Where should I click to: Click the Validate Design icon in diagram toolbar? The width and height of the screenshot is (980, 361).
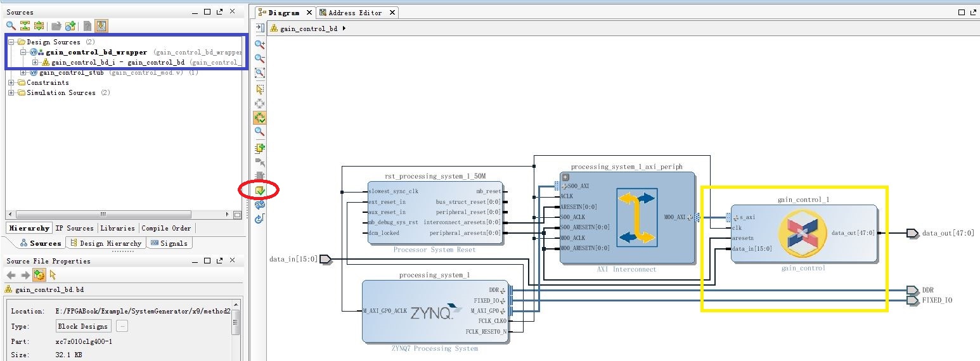260,190
